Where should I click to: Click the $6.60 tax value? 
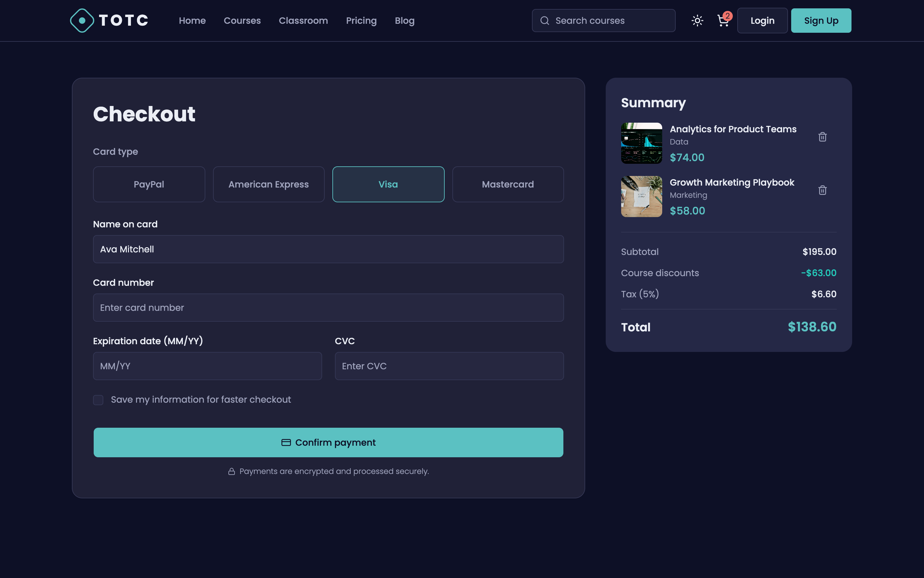(x=824, y=294)
